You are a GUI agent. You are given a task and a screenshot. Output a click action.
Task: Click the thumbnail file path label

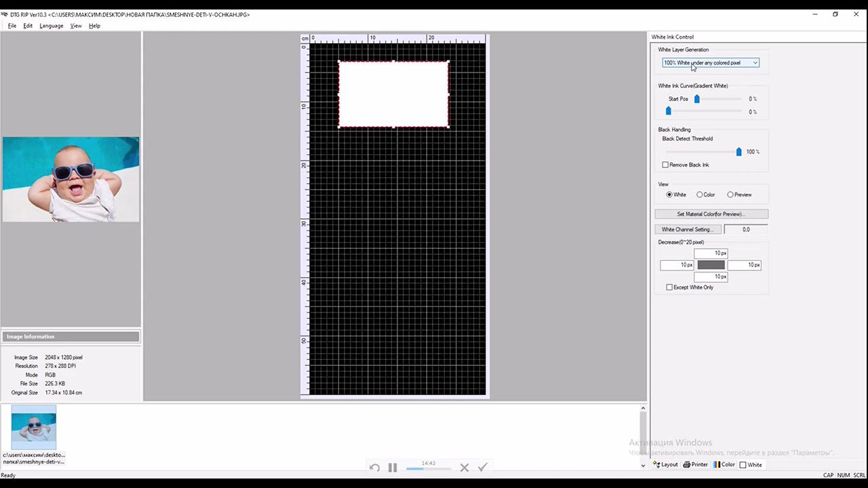(34, 458)
